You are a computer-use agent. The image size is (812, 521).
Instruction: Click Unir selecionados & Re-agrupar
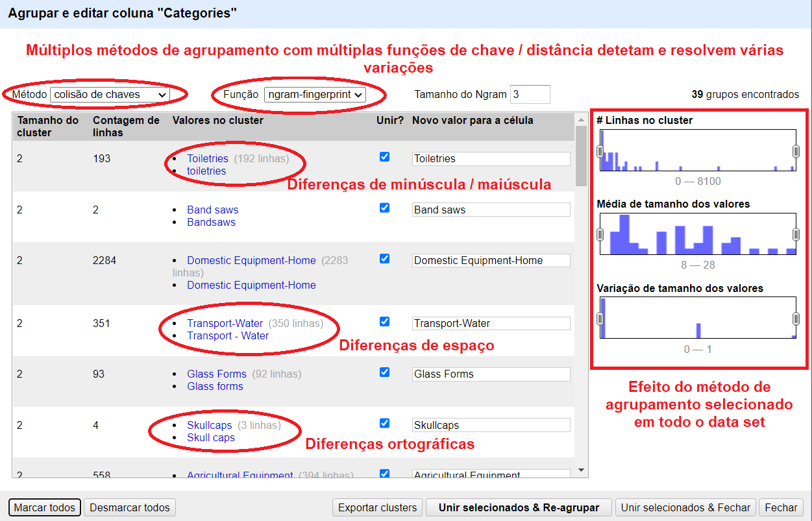tap(518, 507)
